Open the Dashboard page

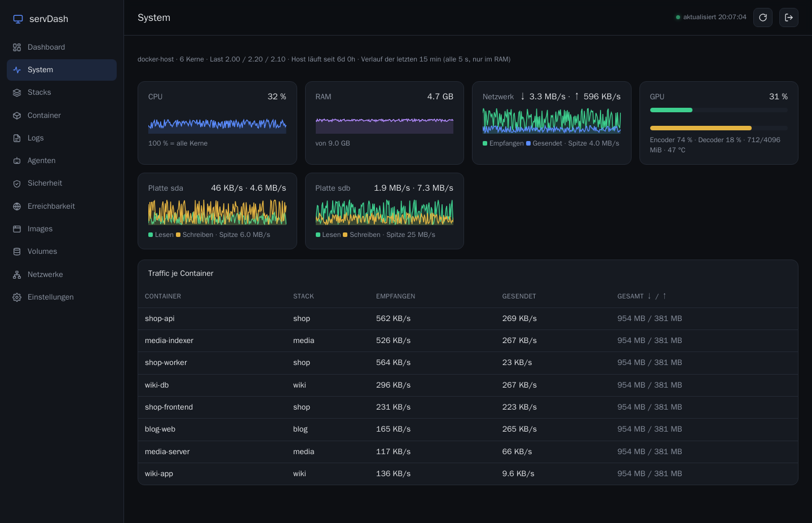(x=61, y=47)
